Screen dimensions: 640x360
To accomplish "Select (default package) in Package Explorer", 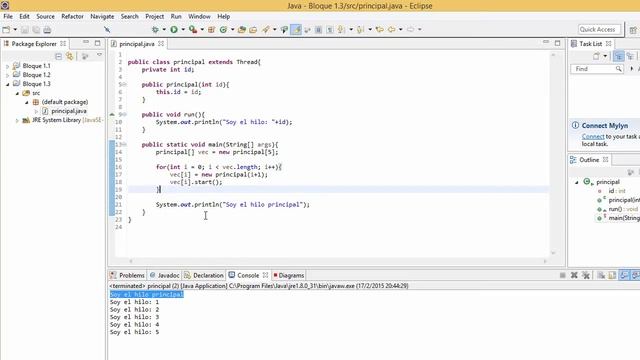I will [x=64, y=102].
